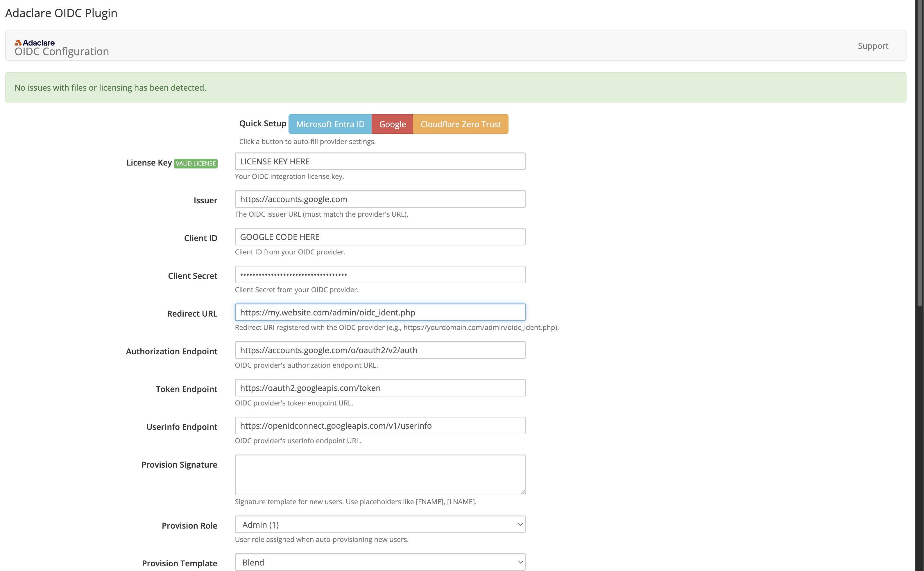Viewport: 924px width, 571px height.
Task: Click the 'Client Secret' label
Action: tap(193, 276)
